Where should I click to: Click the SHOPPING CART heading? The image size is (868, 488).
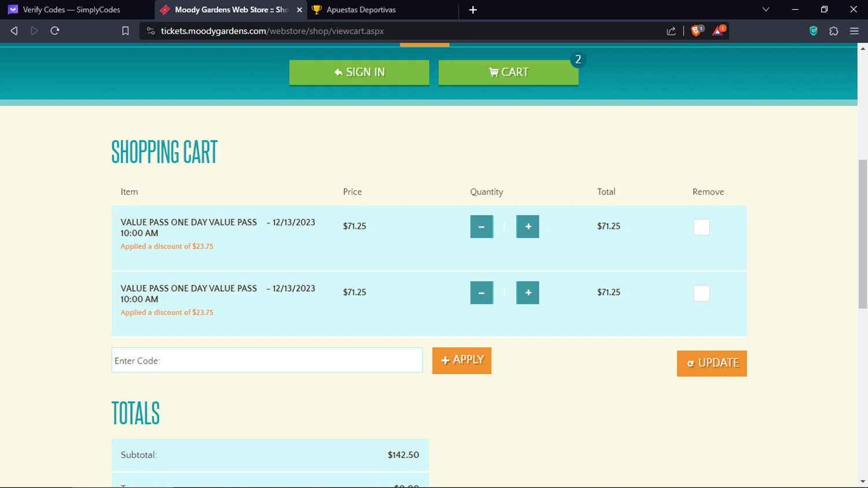164,152
